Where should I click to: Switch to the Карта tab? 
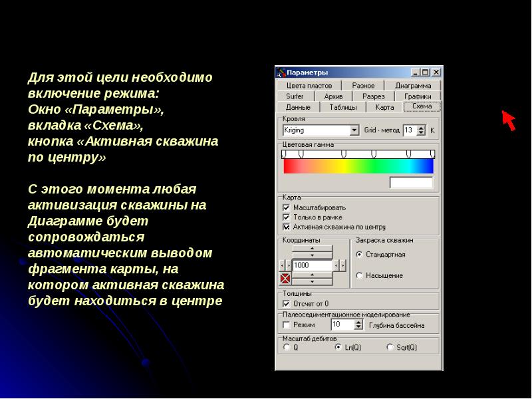click(x=384, y=106)
